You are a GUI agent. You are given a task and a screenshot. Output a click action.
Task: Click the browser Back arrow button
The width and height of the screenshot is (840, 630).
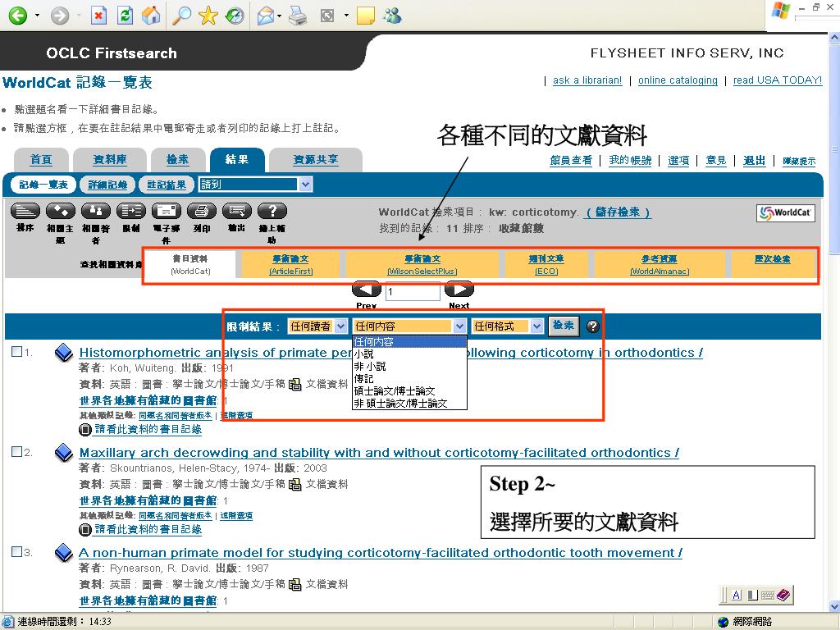[x=17, y=15]
